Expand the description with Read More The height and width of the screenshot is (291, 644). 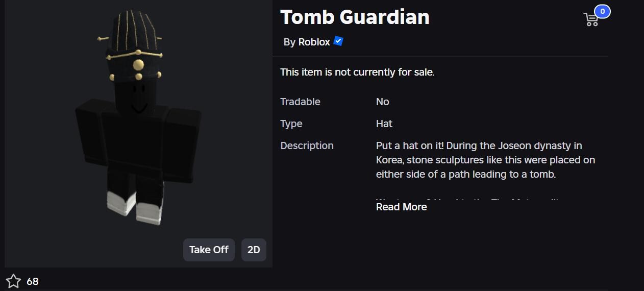click(401, 207)
